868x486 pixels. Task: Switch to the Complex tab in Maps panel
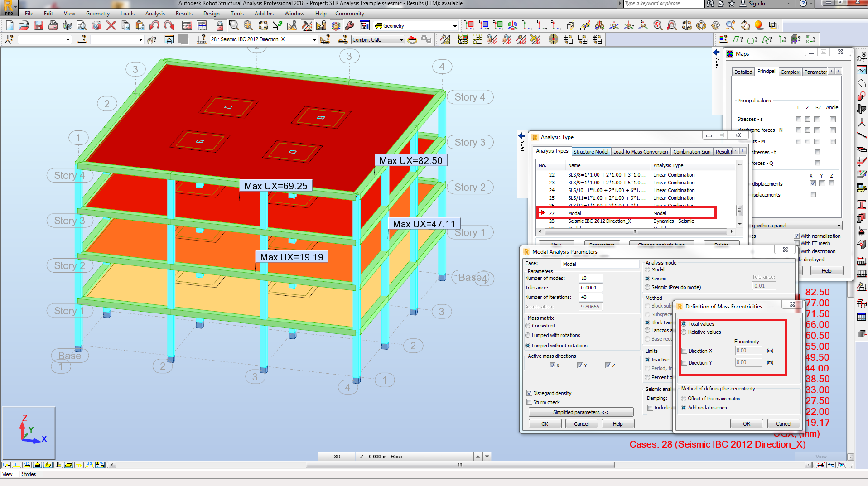790,72
